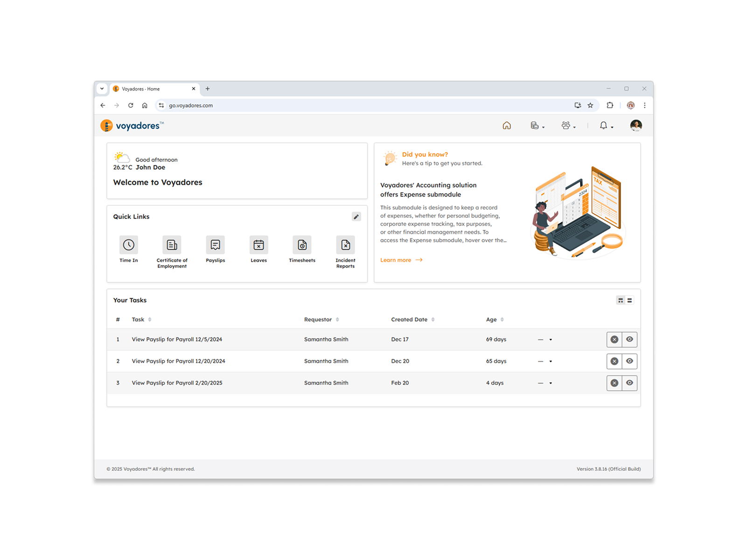Go to the Voyadores home icon in header
747x560 pixels.
507,126
